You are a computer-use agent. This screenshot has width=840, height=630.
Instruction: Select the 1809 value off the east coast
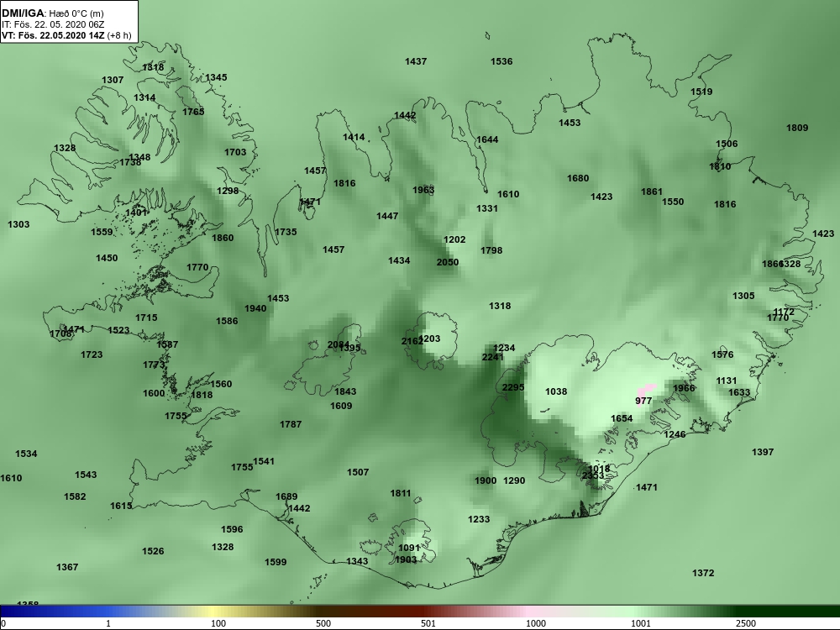coord(797,128)
